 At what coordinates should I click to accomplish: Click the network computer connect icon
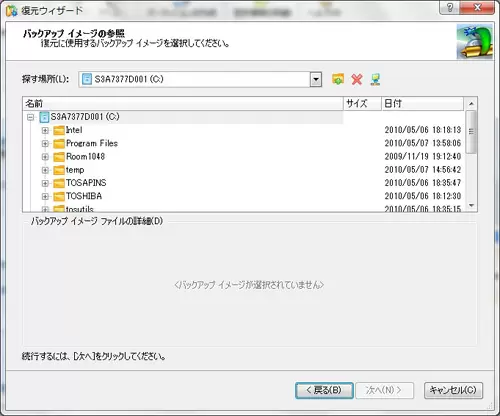point(375,79)
